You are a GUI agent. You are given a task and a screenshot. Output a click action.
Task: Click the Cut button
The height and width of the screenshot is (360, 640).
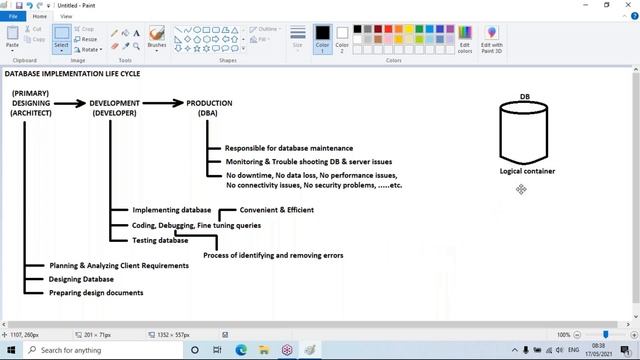click(33, 29)
